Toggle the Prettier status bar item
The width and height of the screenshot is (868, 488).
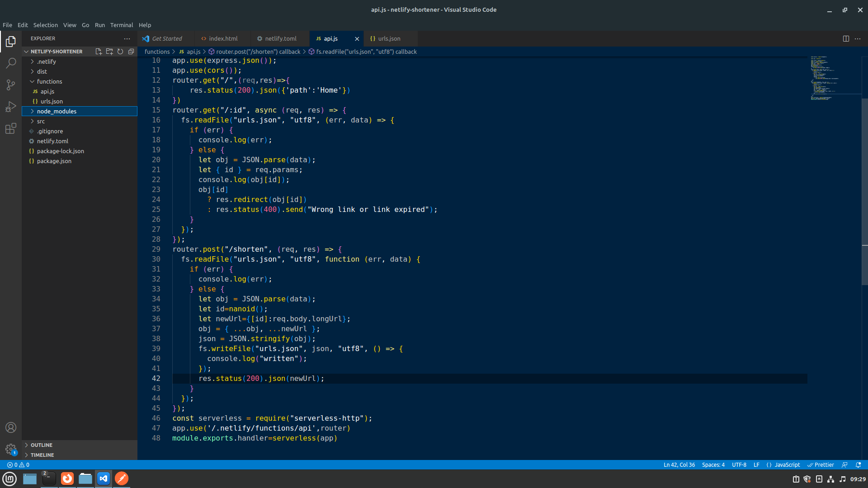pos(821,465)
